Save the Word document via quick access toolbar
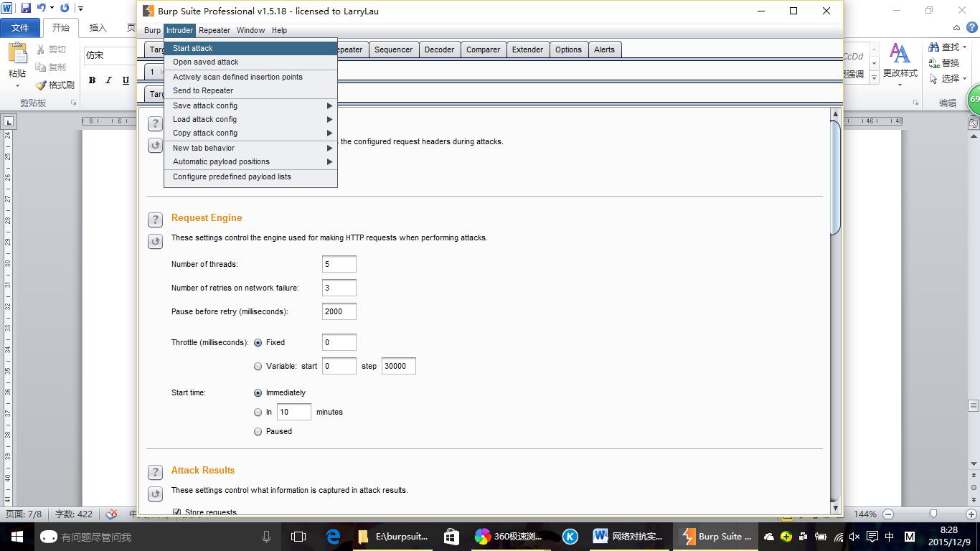 26,8
